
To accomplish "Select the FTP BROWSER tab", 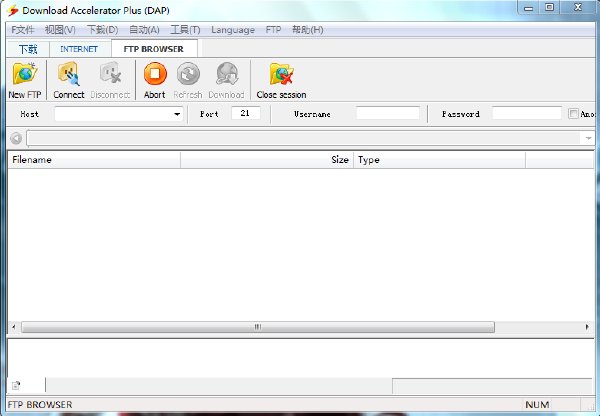I will 154,49.
